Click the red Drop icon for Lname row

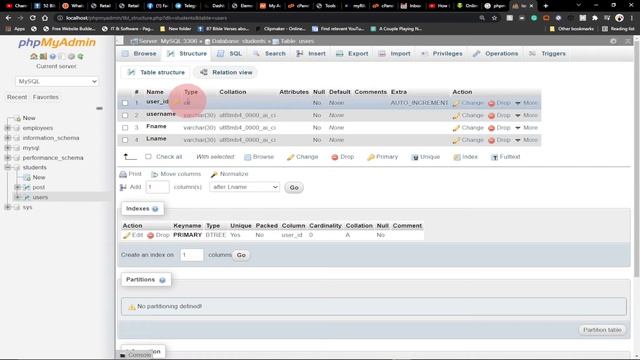point(491,140)
